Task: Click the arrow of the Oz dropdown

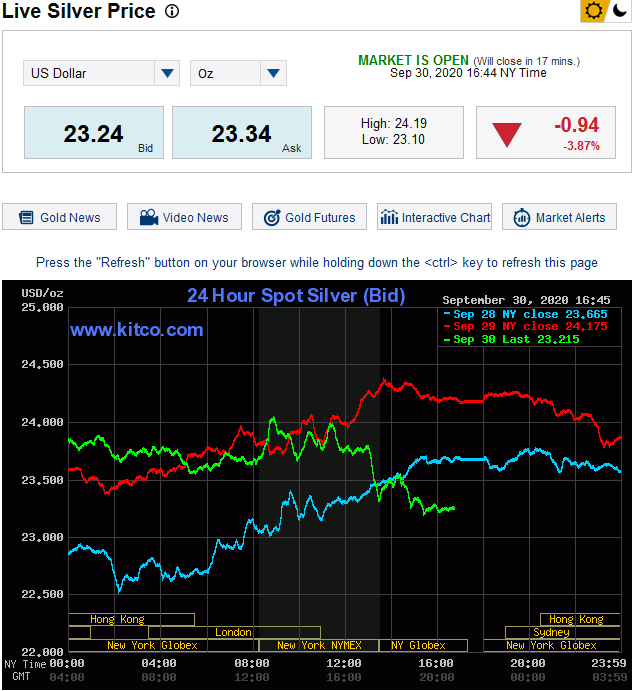Action: (274, 73)
